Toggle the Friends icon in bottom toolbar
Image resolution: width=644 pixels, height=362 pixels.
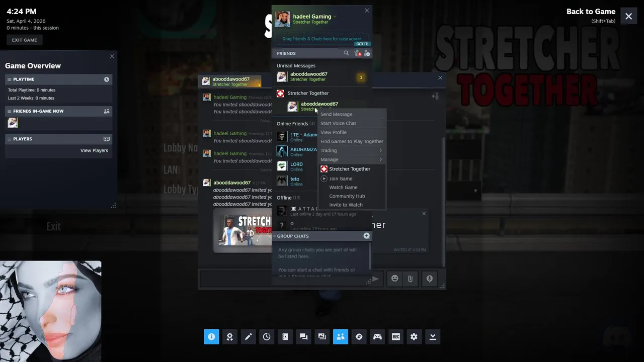341,337
